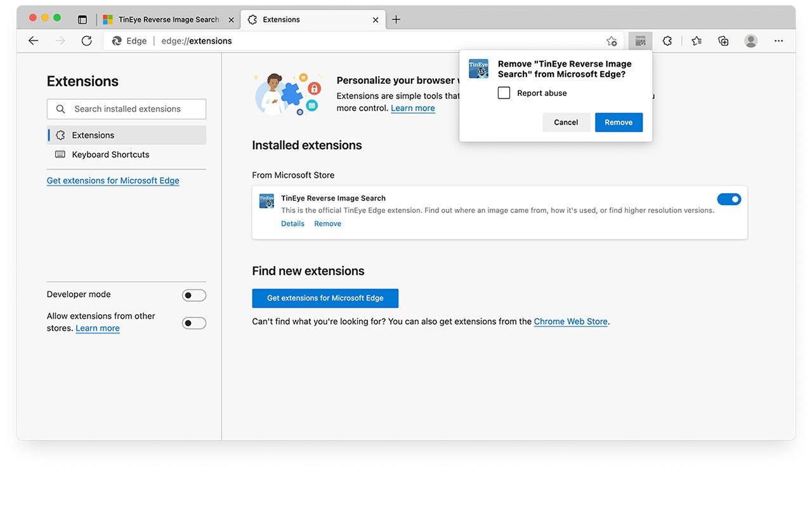Open the Settings and more menu
Image resolution: width=812 pixels, height=508 pixels.
click(778, 41)
